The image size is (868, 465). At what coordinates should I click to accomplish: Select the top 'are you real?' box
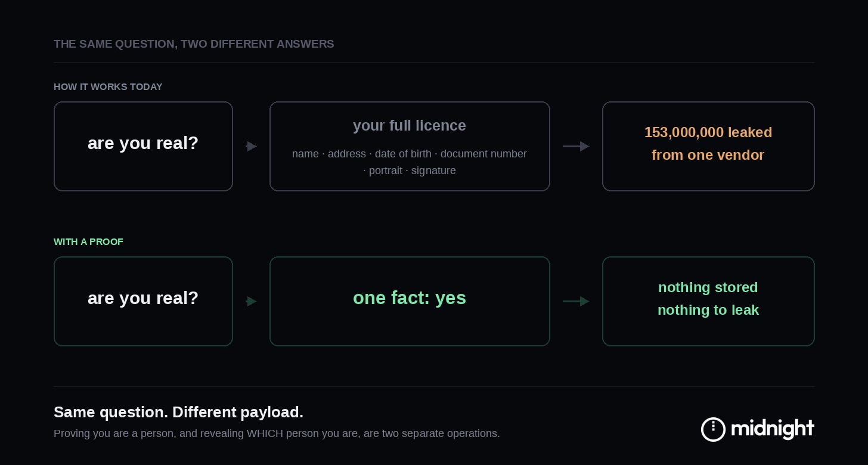143,146
